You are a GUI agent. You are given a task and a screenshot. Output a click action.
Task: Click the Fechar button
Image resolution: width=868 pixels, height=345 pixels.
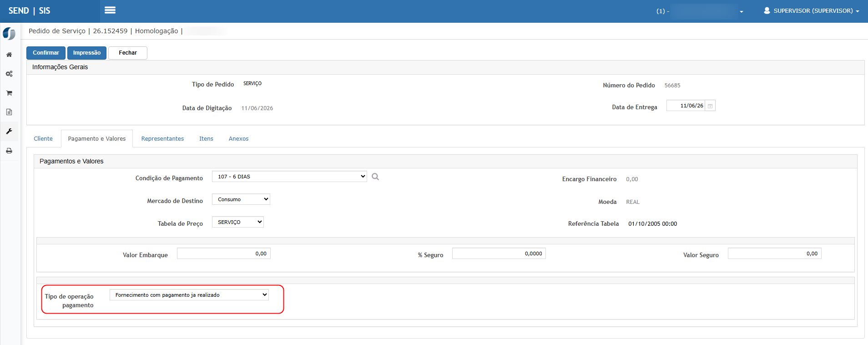(128, 53)
